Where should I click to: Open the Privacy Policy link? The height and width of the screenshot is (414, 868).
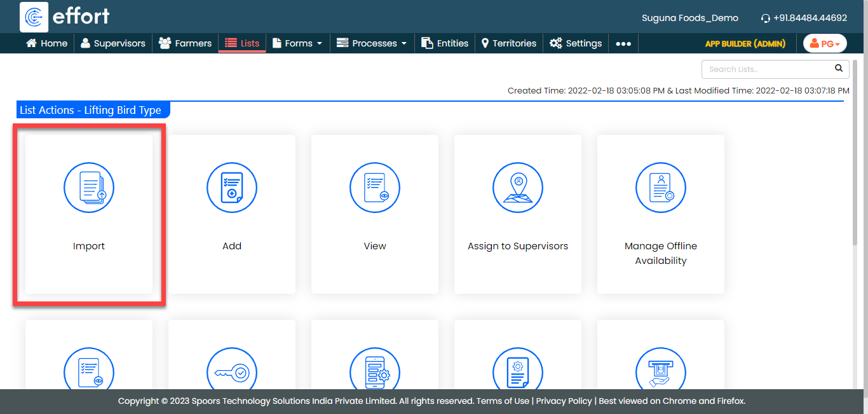(564, 401)
